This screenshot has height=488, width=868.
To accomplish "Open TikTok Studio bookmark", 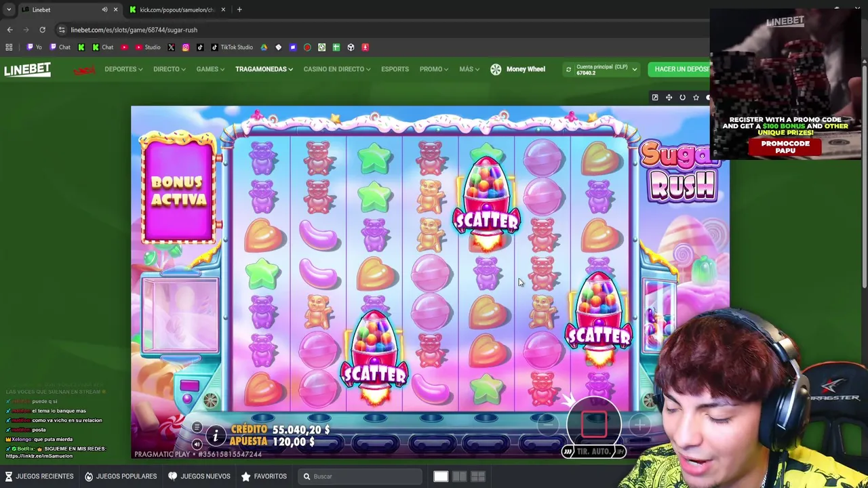I will [231, 47].
